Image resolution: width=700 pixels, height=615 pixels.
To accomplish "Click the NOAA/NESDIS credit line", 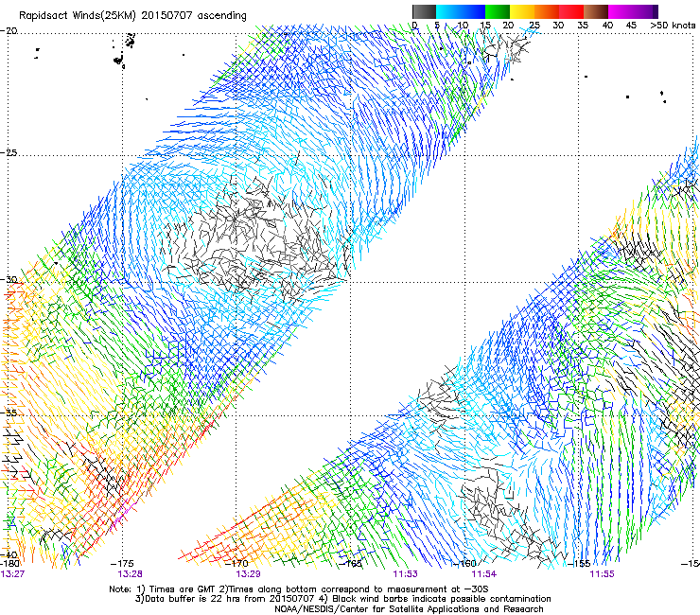I will 409,609.
